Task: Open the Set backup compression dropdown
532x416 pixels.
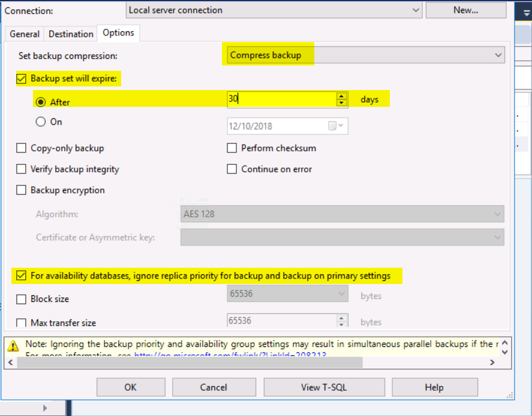Action: (497, 54)
